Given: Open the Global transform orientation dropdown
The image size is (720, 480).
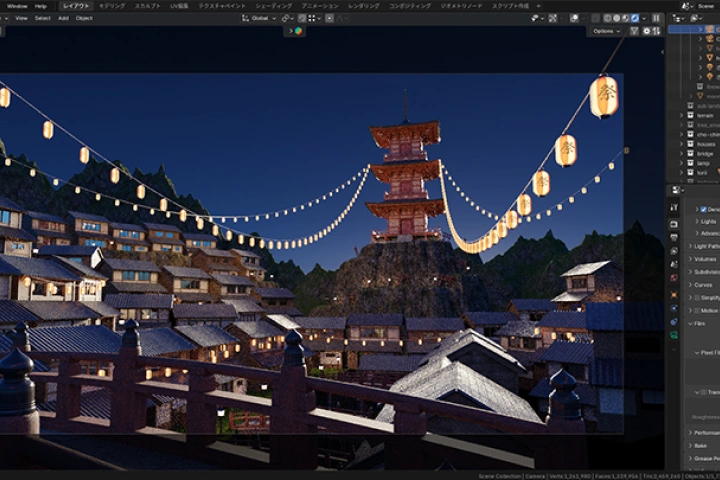Looking at the screenshot, I should pos(260,18).
